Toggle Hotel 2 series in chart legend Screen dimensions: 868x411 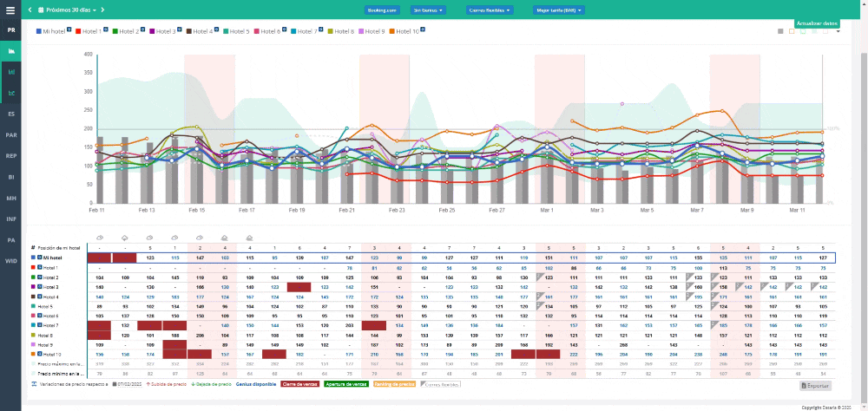pos(125,31)
